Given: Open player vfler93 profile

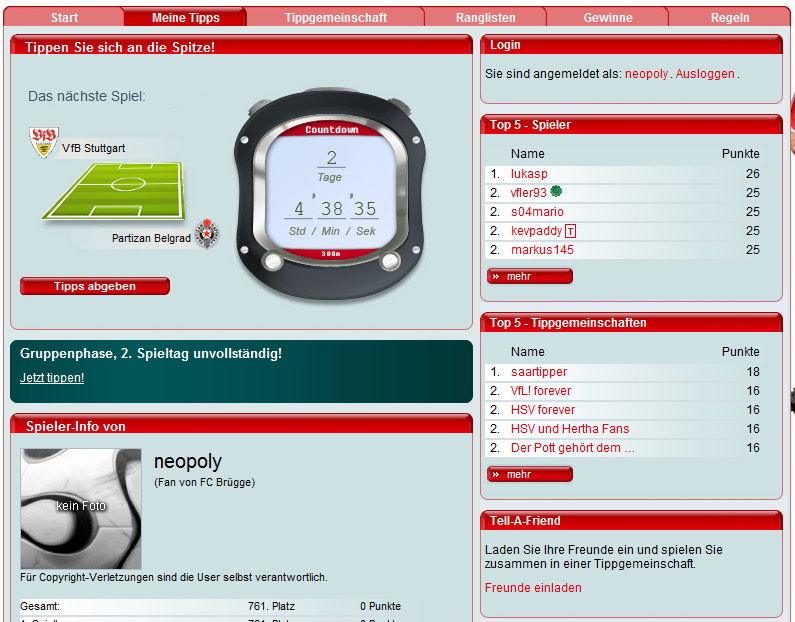Looking at the screenshot, I should coord(528,193).
